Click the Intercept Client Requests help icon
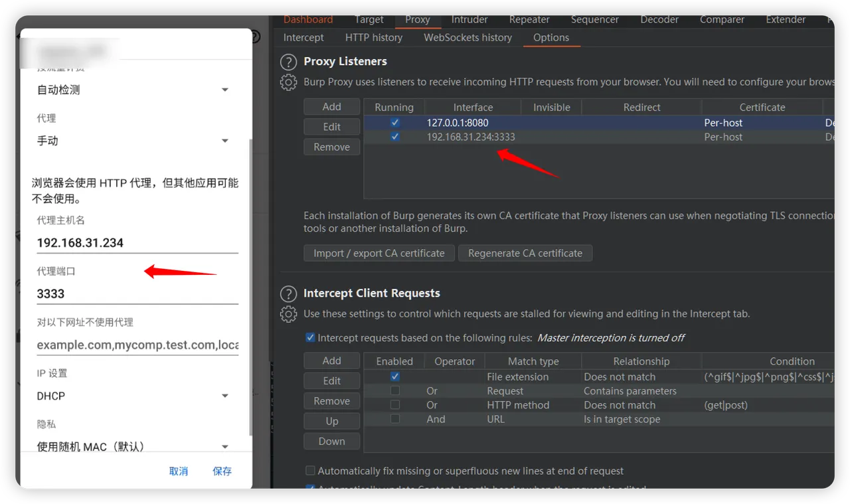The width and height of the screenshot is (850, 504). pos(288,294)
